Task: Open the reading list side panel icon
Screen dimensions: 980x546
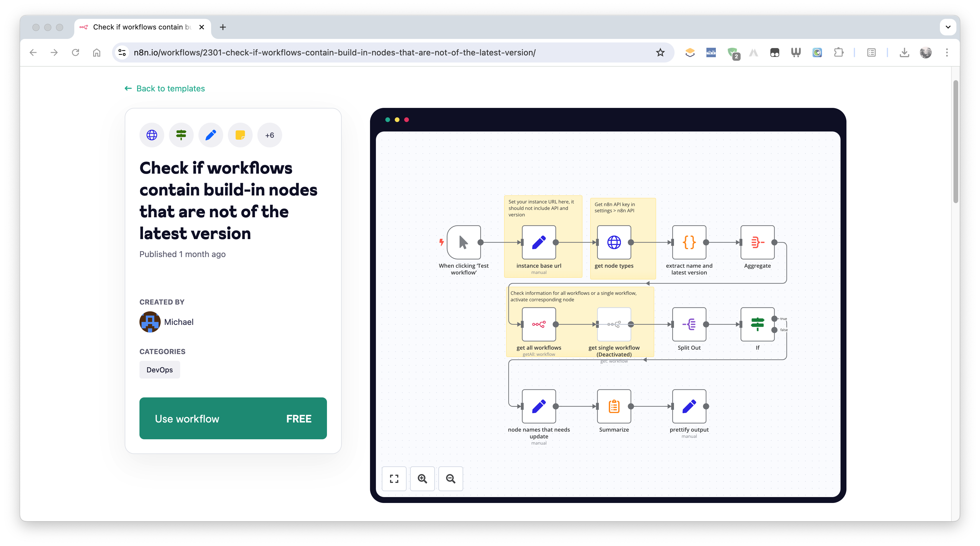Action: click(871, 52)
